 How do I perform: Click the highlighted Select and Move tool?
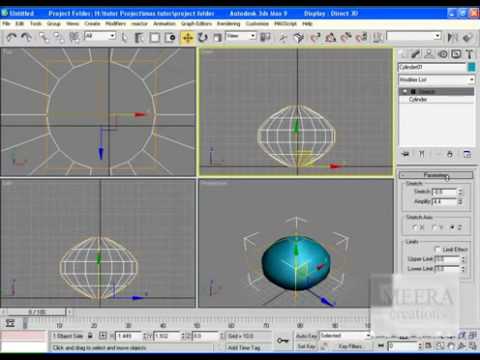pos(188,38)
